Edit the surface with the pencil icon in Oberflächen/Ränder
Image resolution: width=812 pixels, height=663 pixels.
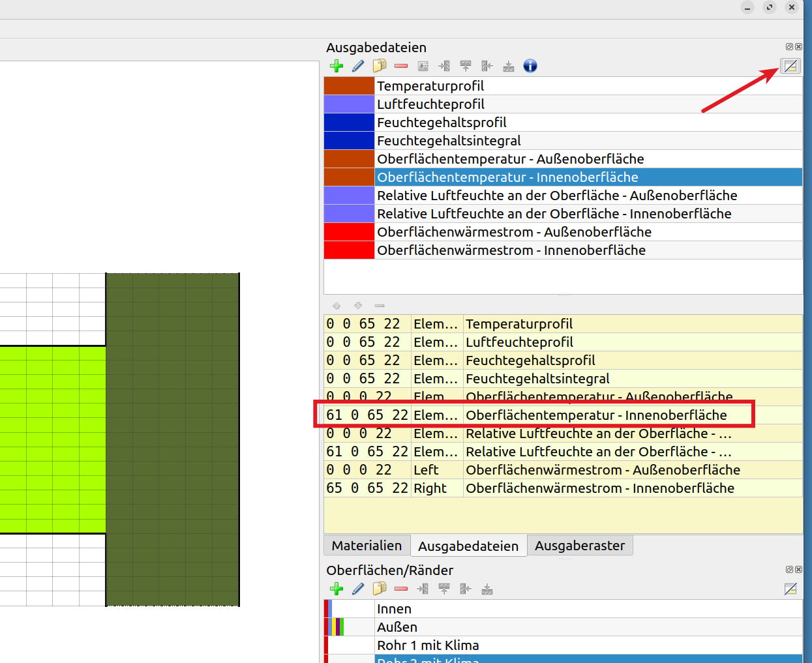[x=358, y=589]
